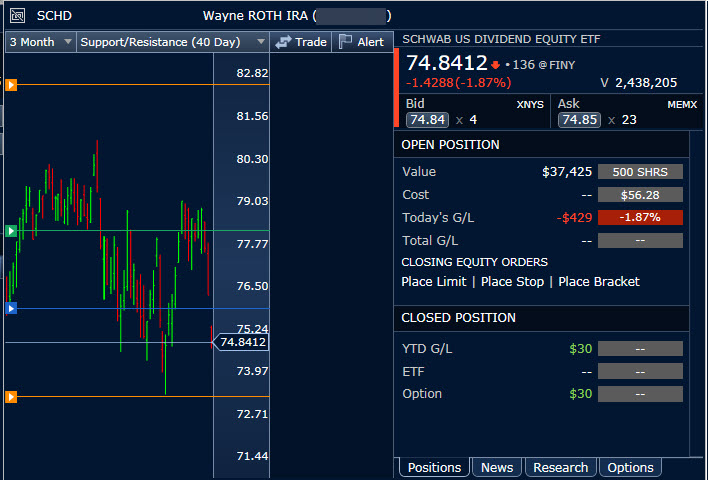
Task: Click the red -1.87% Today's G/L box
Action: 640,218
